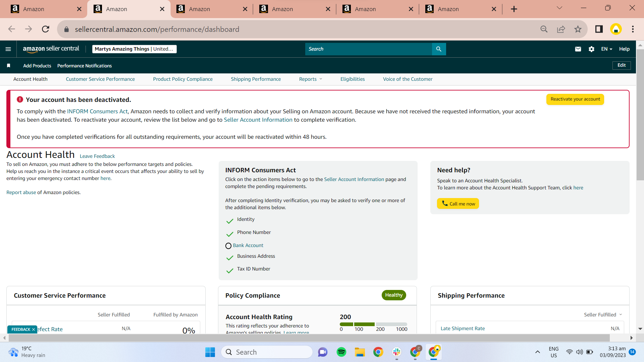The height and width of the screenshot is (362, 644).
Task: Open the weather widget showing Heavy rain
Action: coord(28,352)
